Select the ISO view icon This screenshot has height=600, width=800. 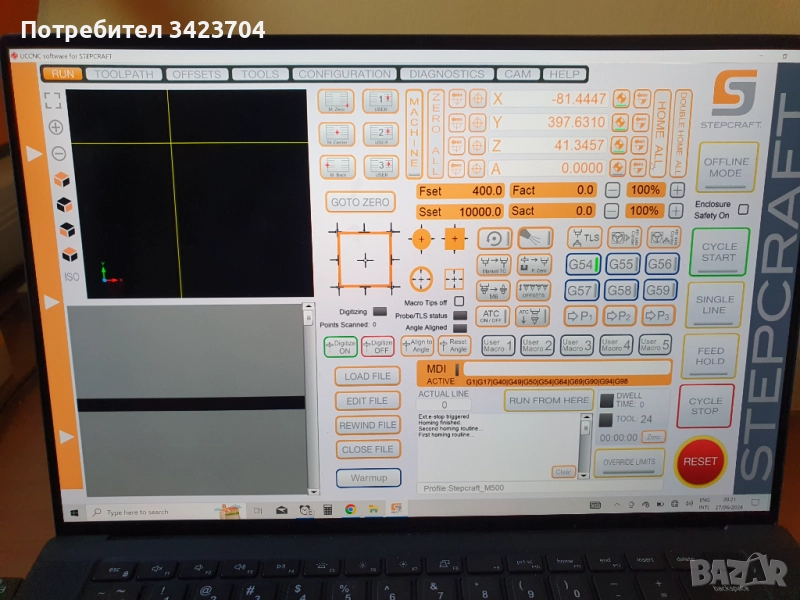tap(71, 276)
